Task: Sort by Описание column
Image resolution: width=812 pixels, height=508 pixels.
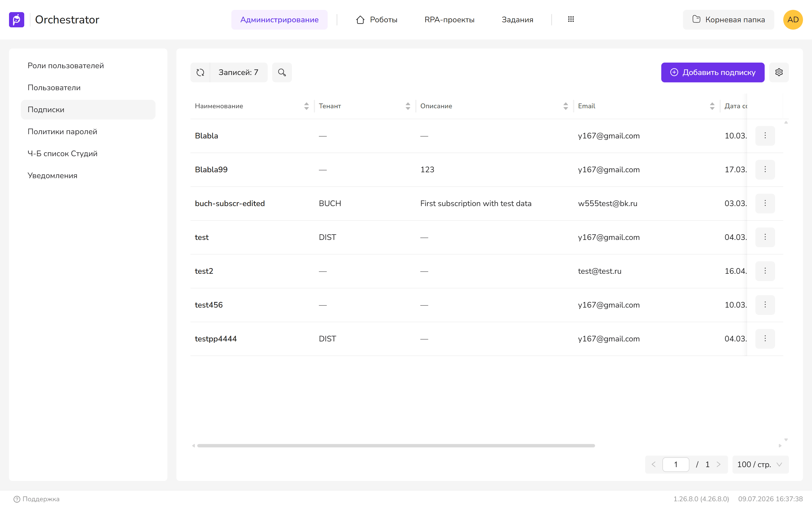Action: pyautogui.click(x=565, y=106)
